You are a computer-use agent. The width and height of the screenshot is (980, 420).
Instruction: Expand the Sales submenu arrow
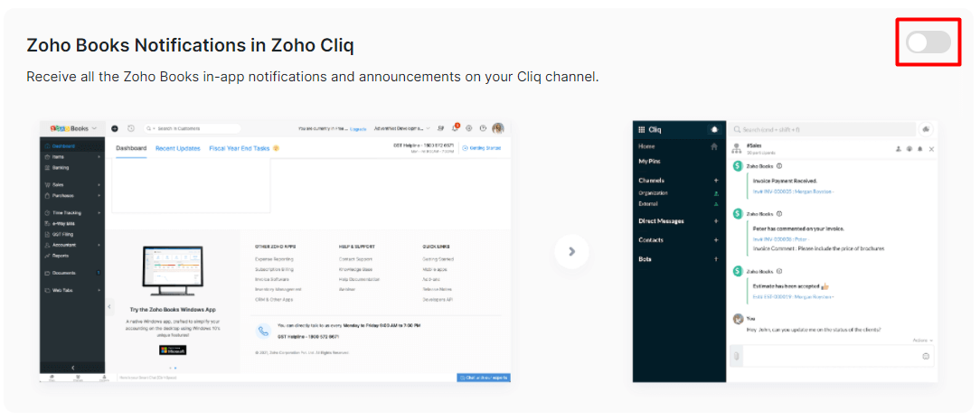click(99, 185)
